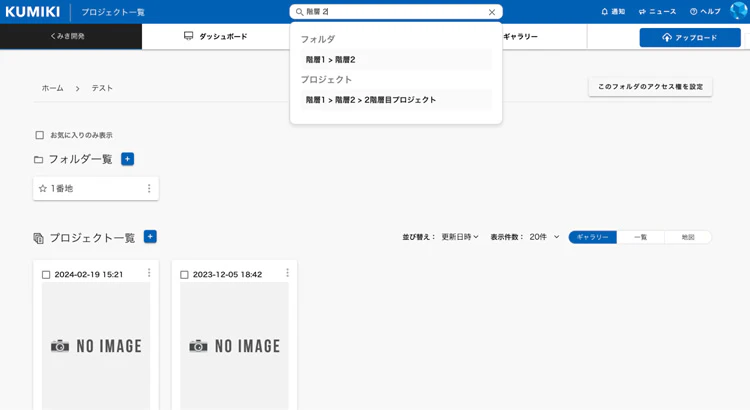This screenshot has width=750, height=410.
Task: Click このフォルダのアクセス権を設定 button
Action: click(x=650, y=87)
